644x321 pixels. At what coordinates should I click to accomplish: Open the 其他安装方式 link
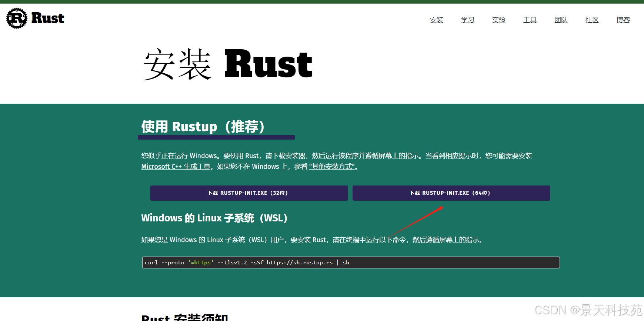[332, 167]
